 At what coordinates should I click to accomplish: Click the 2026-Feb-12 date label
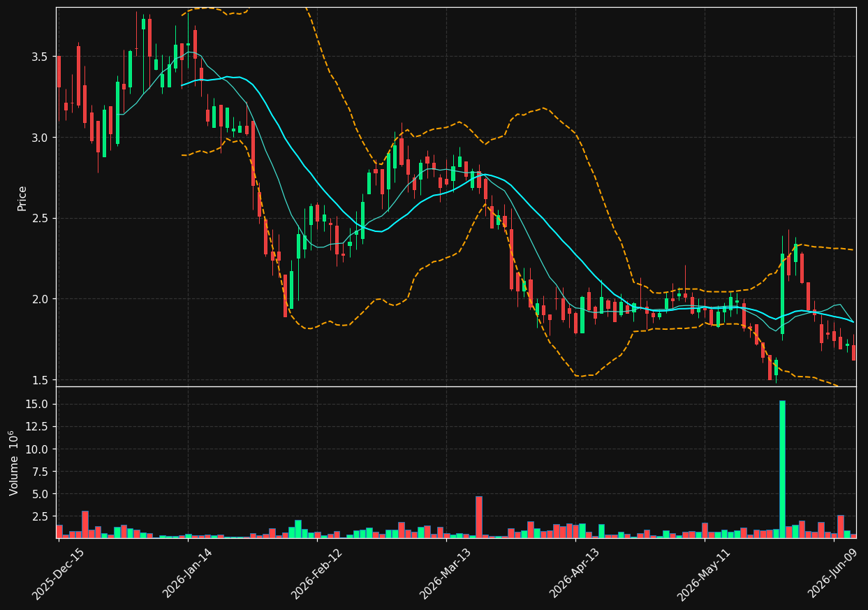coord(316,572)
